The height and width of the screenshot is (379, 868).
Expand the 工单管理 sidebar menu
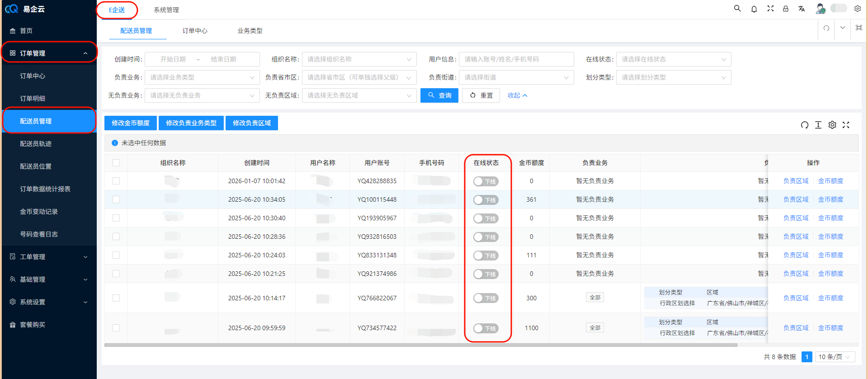pos(49,257)
